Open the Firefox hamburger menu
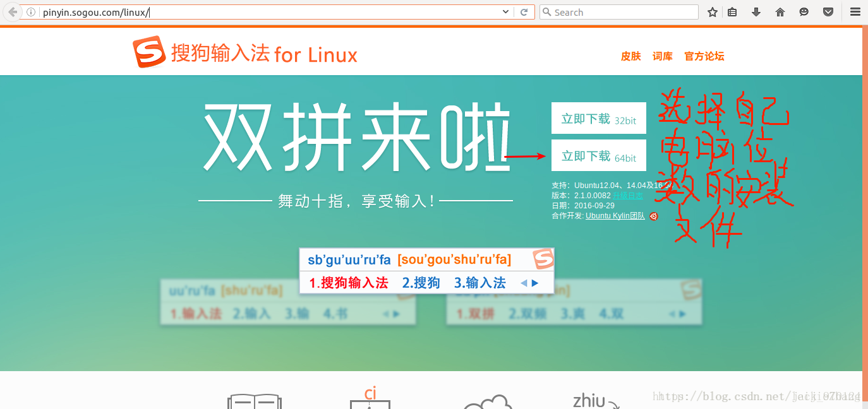The height and width of the screenshot is (409, 868). [x=854, y=11]
